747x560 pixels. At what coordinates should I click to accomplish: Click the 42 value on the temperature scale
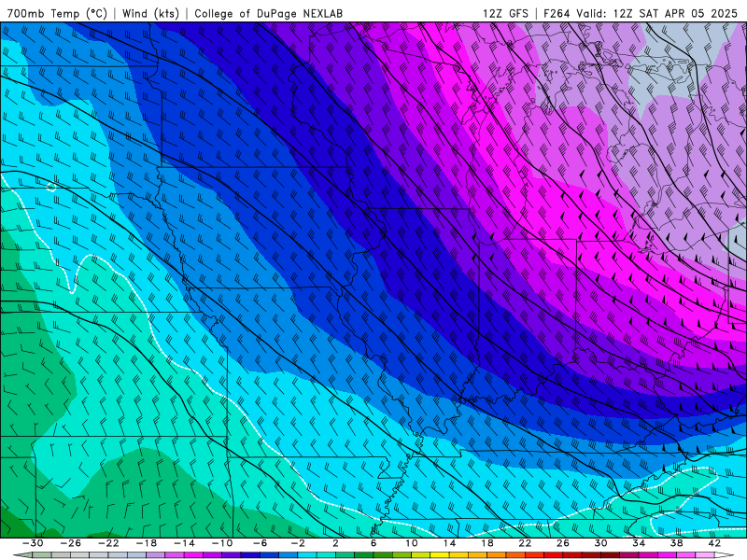714,543
